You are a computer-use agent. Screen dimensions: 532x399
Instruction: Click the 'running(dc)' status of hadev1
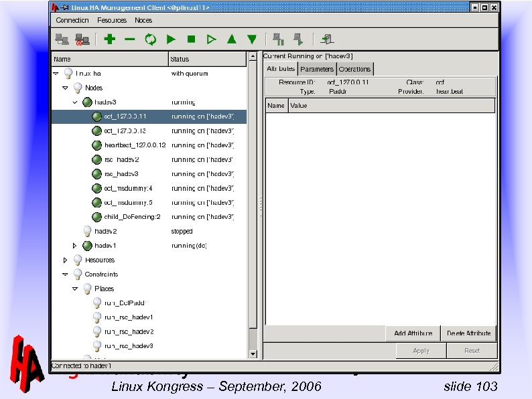(x=189, y=246)
